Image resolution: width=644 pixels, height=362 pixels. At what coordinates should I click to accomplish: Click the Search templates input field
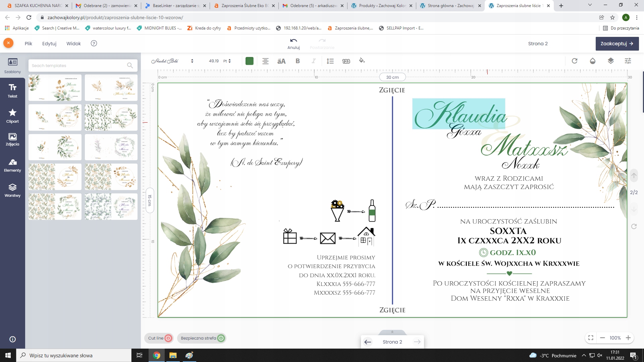(79, 66)
